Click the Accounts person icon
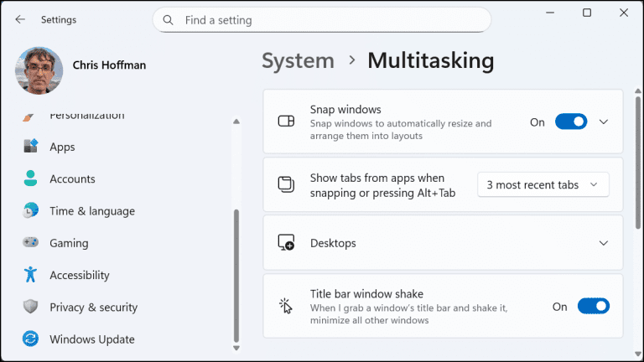Image resolution: width=644 pixels, height=362 pixels. 31,178
